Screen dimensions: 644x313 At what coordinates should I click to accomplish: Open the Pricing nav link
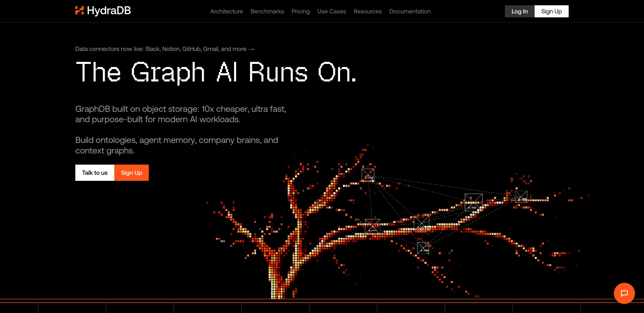click(x=301, y=11)
